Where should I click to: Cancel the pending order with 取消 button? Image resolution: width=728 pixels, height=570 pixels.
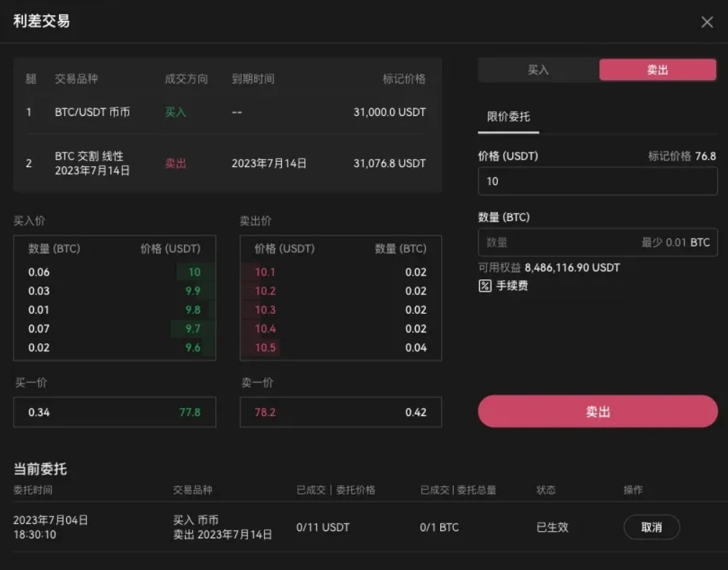click(x=651, y=527)
